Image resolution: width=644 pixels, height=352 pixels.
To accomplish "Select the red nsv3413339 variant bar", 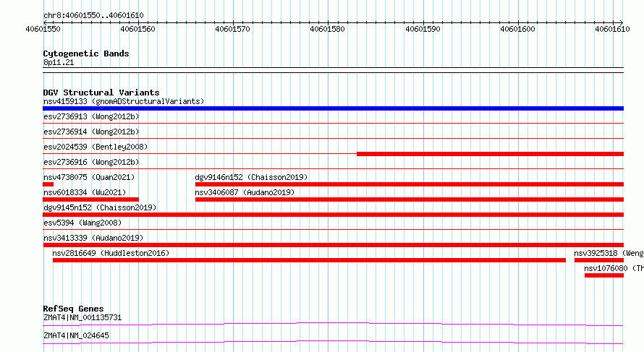I will (333, 245).
